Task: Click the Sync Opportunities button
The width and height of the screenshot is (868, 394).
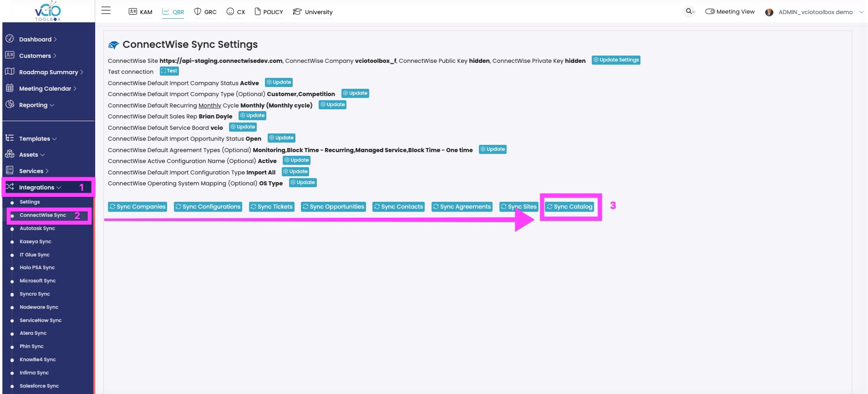Action: 334,207
